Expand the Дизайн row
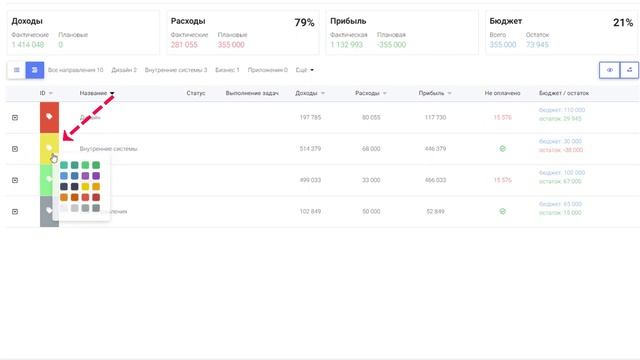640x360 pixels. tap(15, 118)
